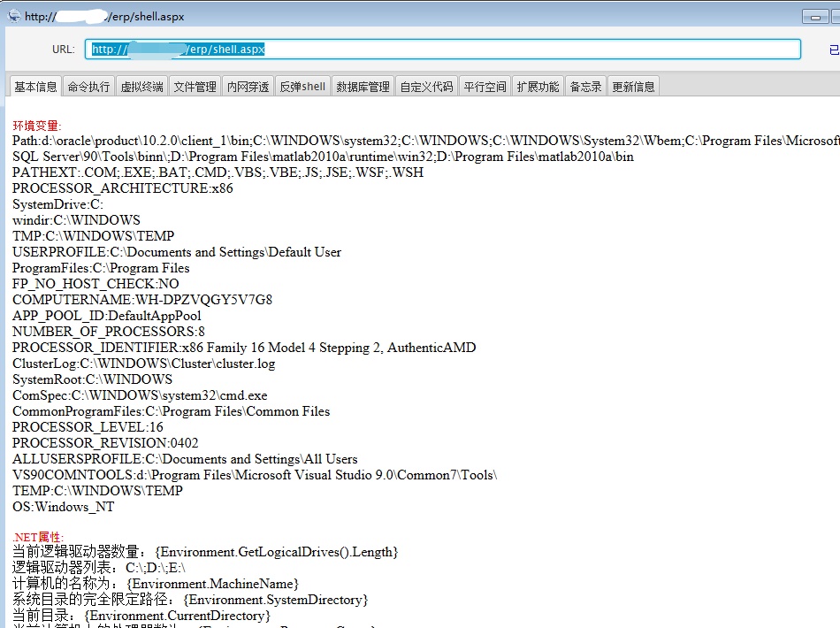Screen dimensions: 840x628
Task: Click the application icon in the title bar
Action: [13, 16]
